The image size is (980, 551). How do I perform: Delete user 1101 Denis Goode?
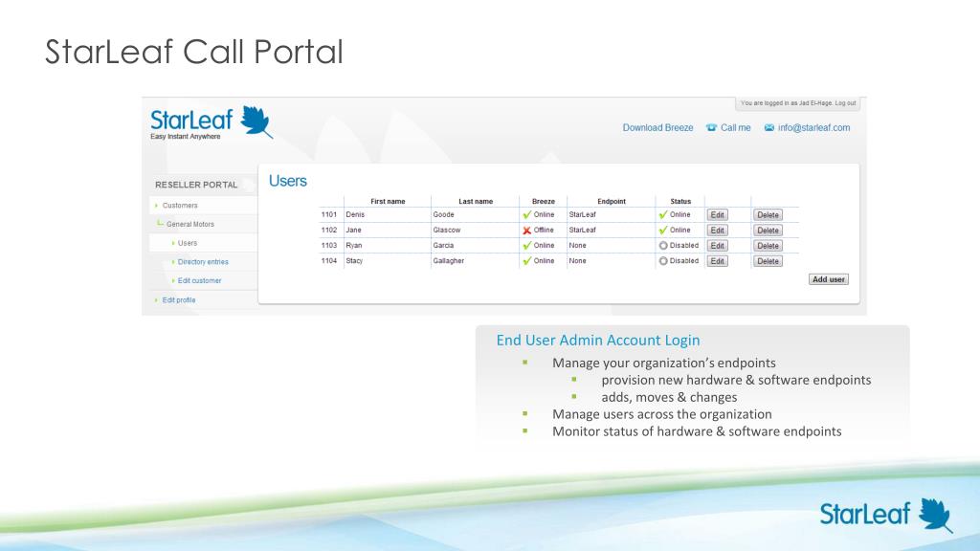coord(768,215)
